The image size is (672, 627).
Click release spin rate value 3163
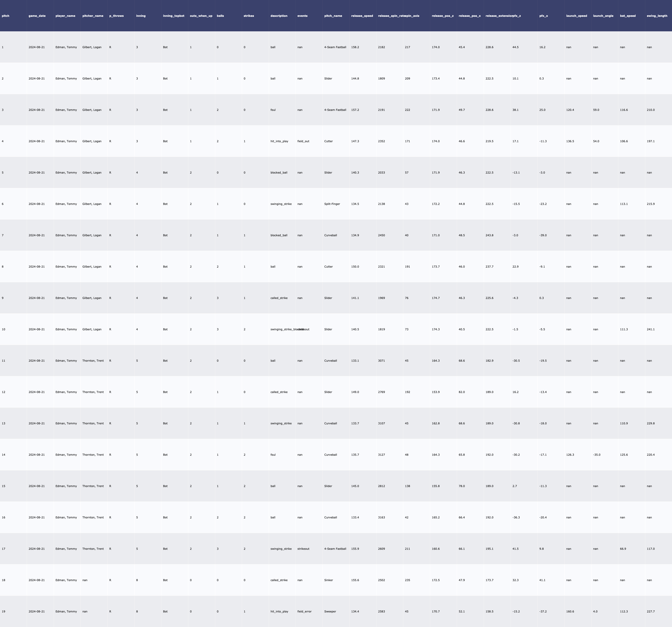tap(381, 517)
